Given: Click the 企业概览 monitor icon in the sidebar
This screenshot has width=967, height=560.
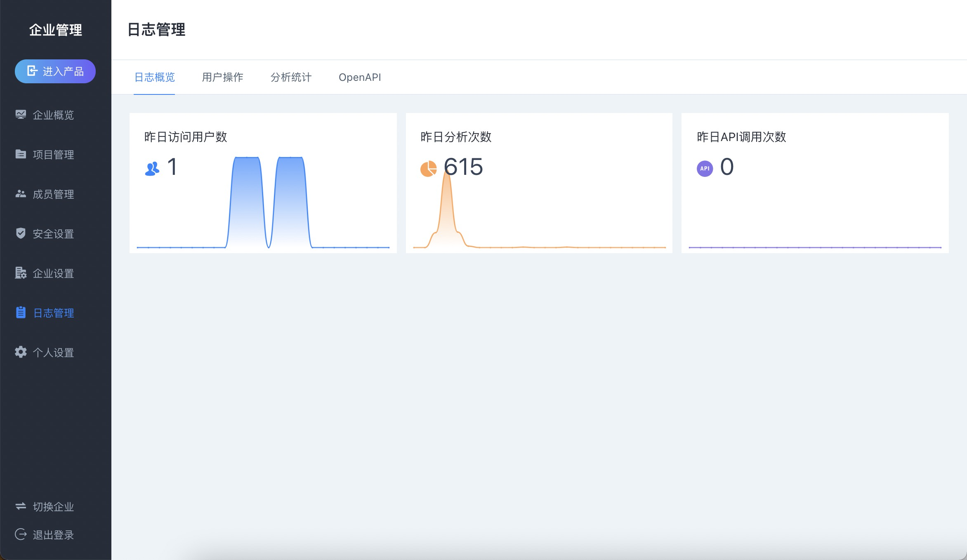Looking at the screenshot, I should (21, 115).
